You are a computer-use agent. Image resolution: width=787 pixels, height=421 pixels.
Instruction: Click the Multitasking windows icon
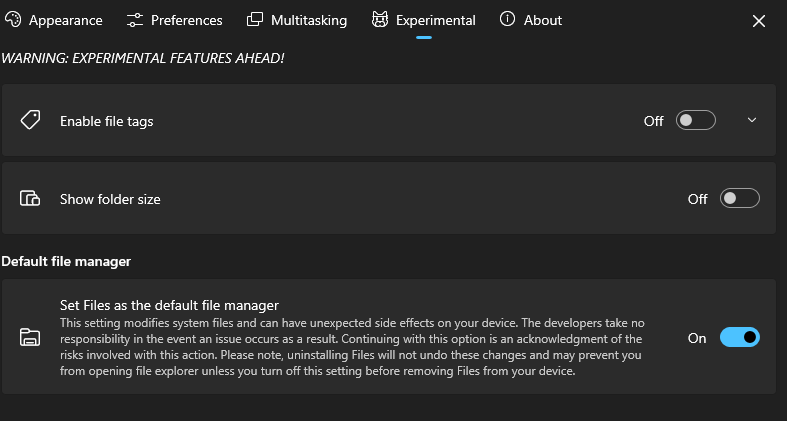(255, 20)
